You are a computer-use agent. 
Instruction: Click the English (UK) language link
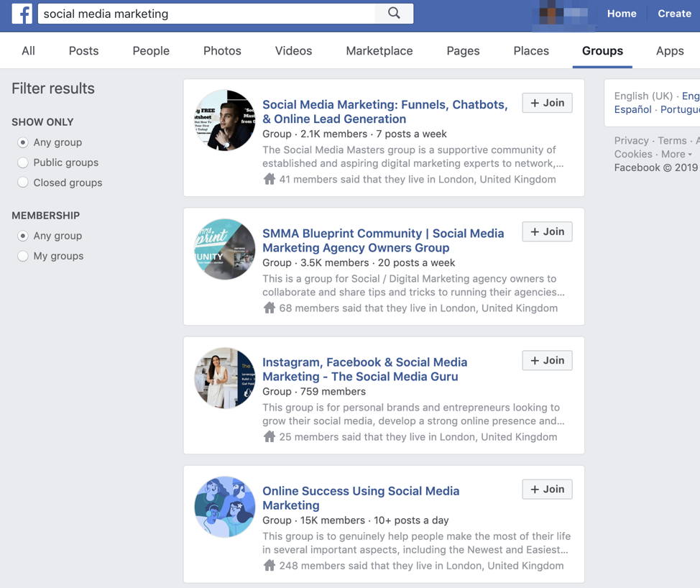click(643, 96)
